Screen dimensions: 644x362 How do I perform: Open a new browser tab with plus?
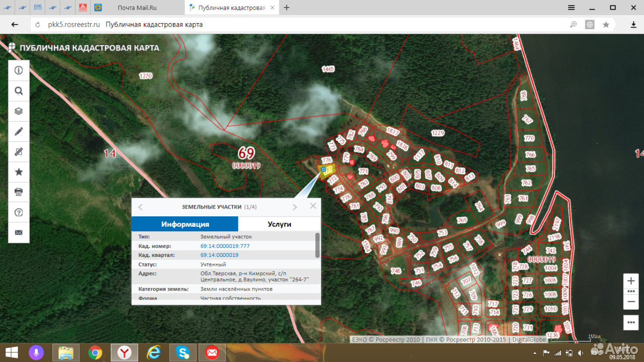(287, 8)
